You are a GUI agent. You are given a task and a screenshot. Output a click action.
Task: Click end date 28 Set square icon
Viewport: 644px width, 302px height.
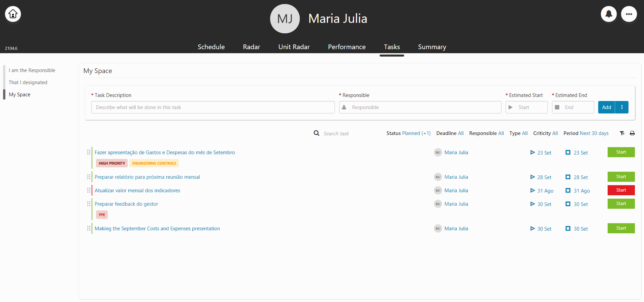tap(568, 177)
